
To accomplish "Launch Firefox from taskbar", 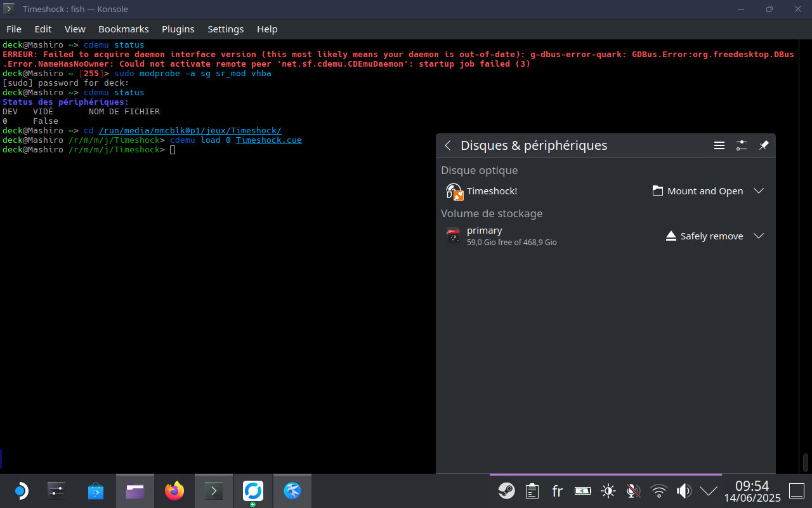I will click(x=174, y=491).
